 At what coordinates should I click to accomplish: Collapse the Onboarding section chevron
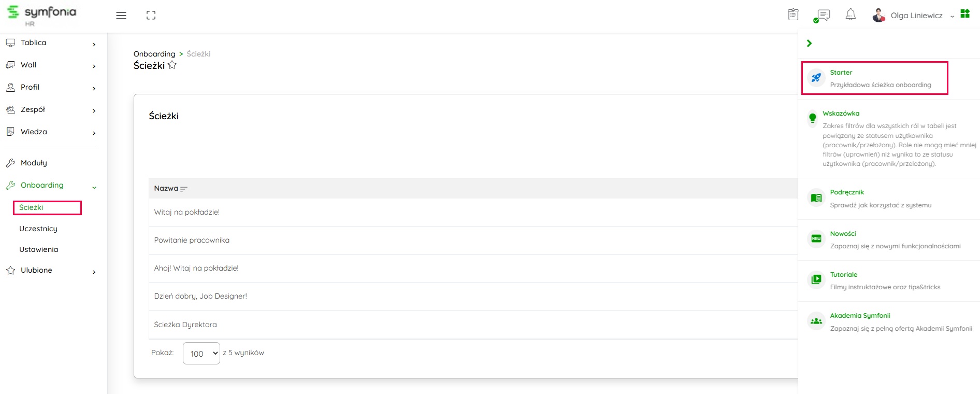[x=94, y=187]
